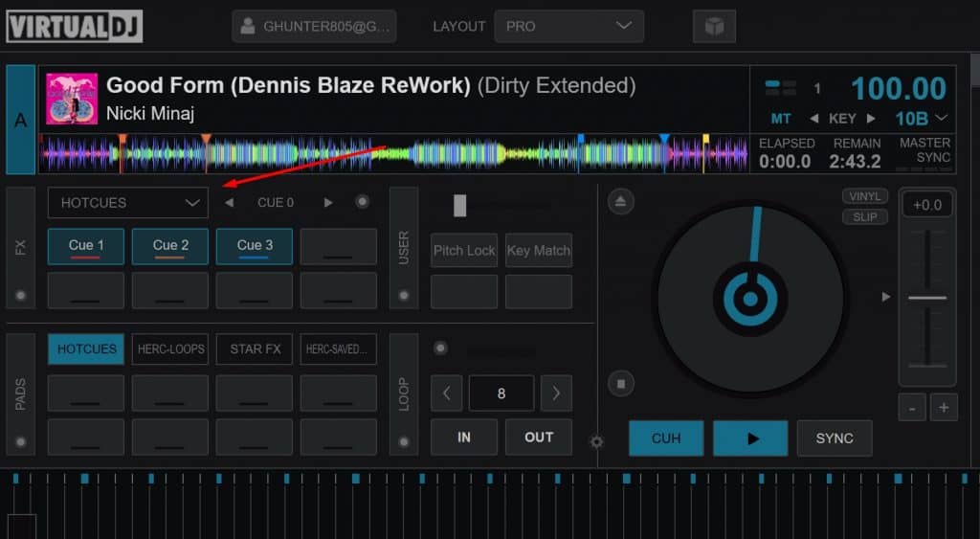
Task: Select the HERC-LOOPS pads tab
Action: (170, 348)
